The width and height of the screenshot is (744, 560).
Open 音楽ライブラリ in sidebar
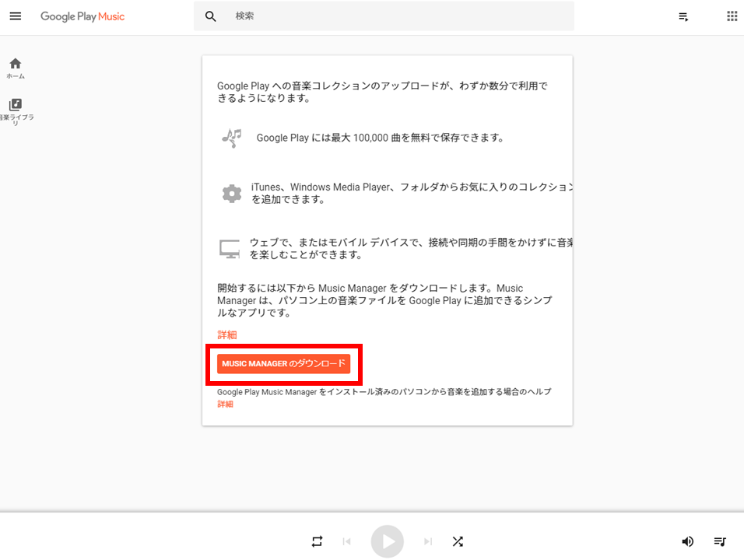(x=16, y=111)
